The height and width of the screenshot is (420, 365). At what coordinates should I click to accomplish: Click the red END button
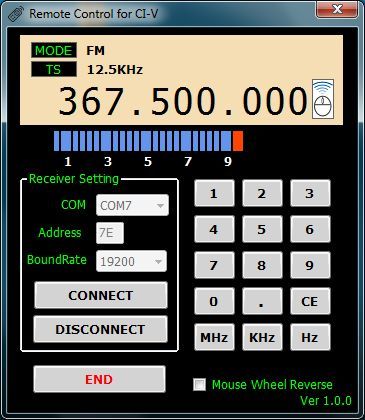pyautogui.click(x=99, y=379)
